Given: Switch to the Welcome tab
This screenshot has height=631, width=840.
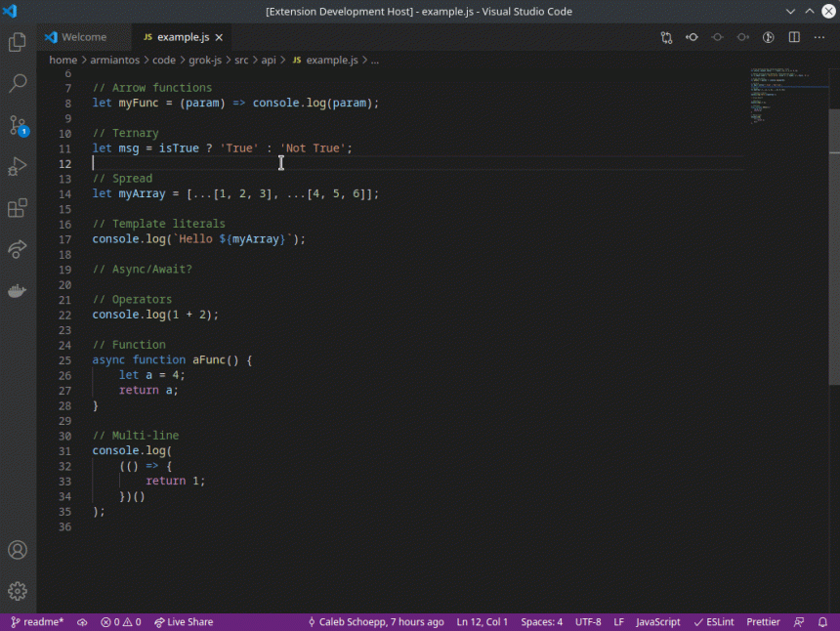Looking at the screenshot, I should [83, 36].
